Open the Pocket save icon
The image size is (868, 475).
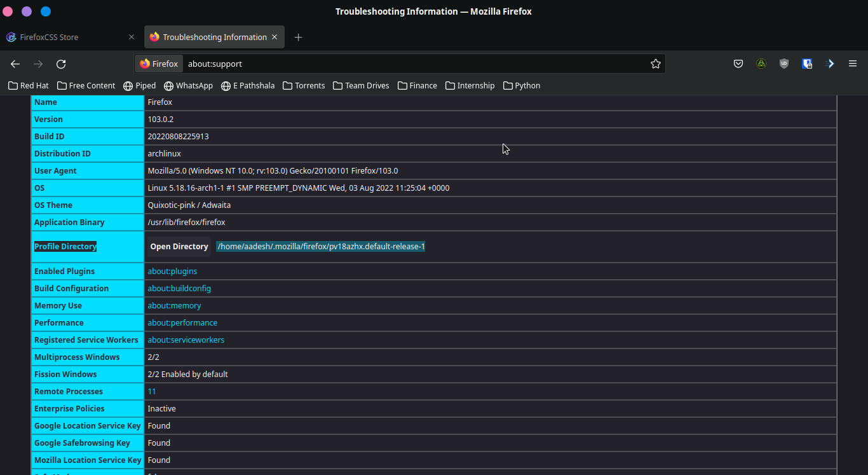pos(738,64)
